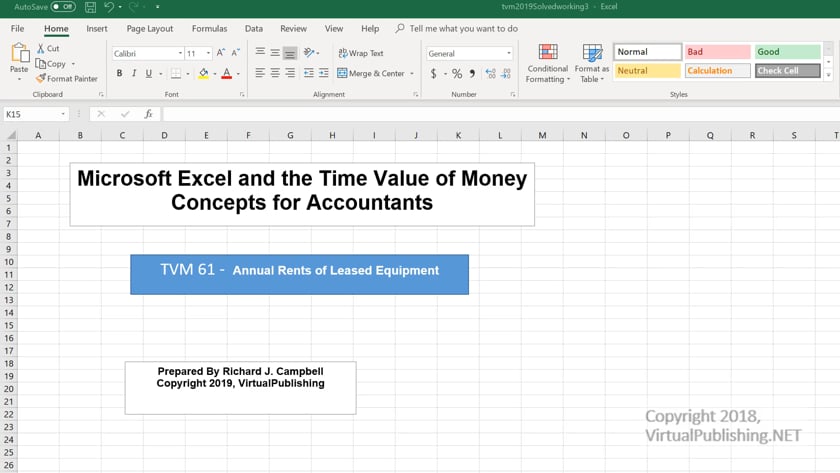The image size is (840, 473).
Task: Increase decimal places
Action: pos(490,73)
